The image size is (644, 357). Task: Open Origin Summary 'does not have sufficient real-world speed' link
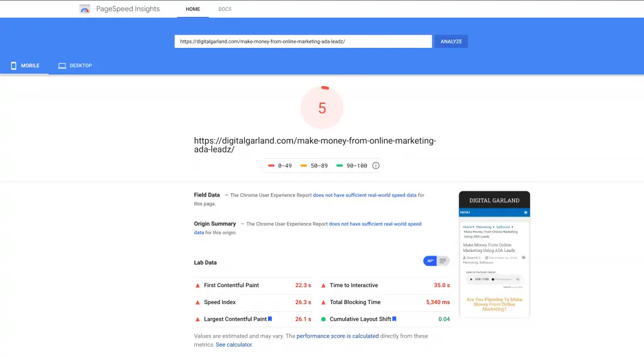pos(375,224)
